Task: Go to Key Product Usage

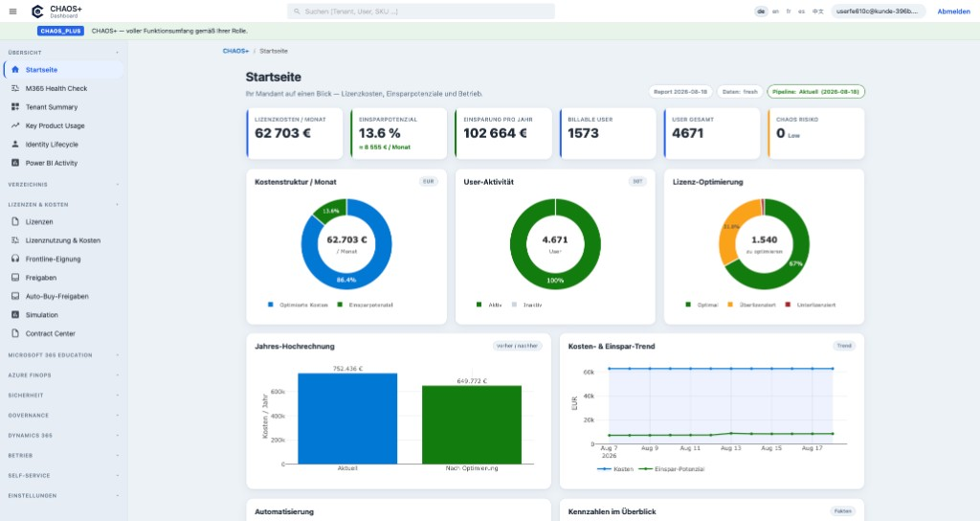Action: tap(63, 125)
